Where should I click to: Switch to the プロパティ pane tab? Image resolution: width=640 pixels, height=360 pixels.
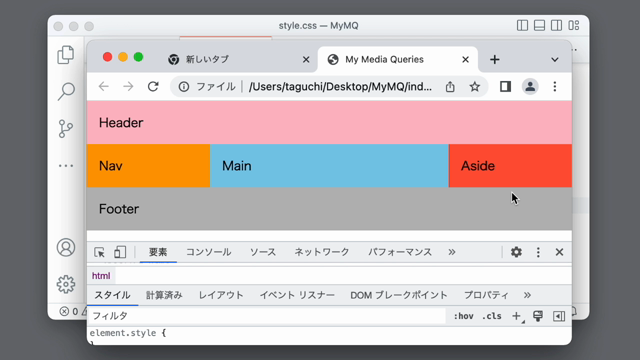click(486, 295)
